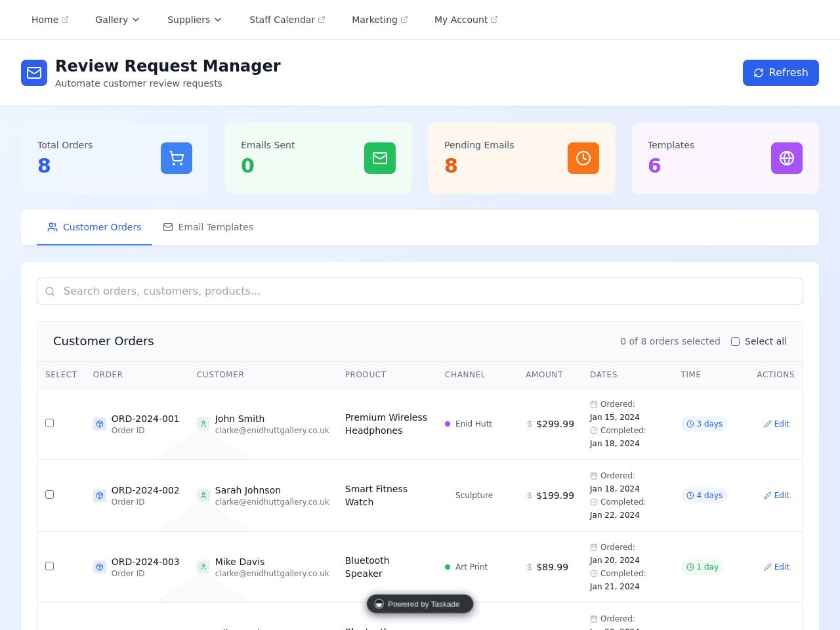Switch to the Email Templates tab

pos(208,227)
